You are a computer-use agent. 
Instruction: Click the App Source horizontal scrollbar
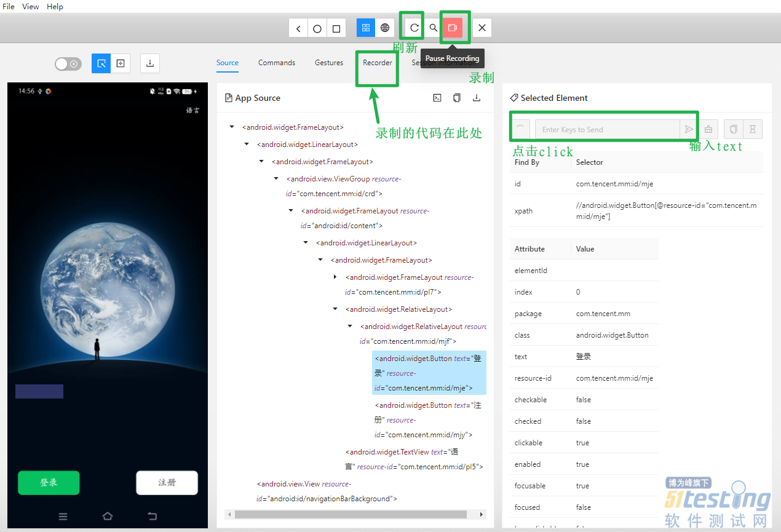[351, 514]
